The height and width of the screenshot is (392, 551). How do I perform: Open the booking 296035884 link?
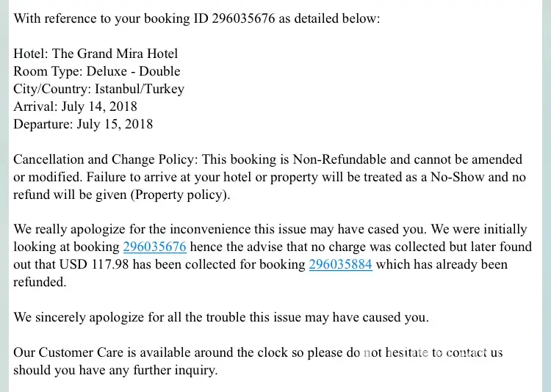tap(340, 265)
